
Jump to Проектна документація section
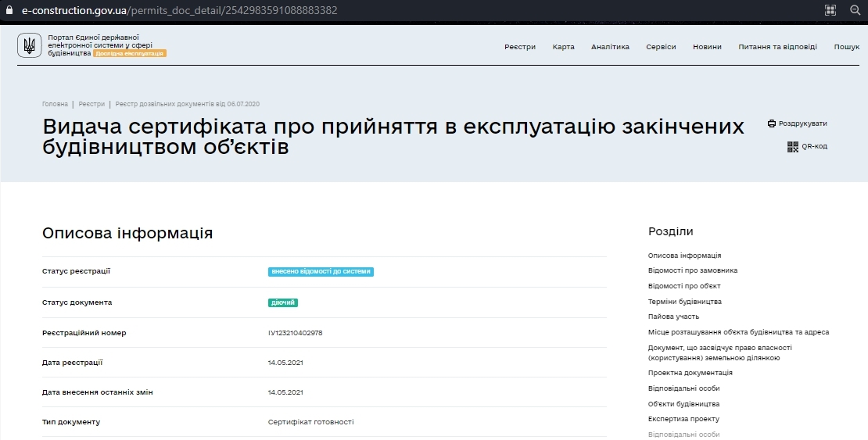(690, 373)
